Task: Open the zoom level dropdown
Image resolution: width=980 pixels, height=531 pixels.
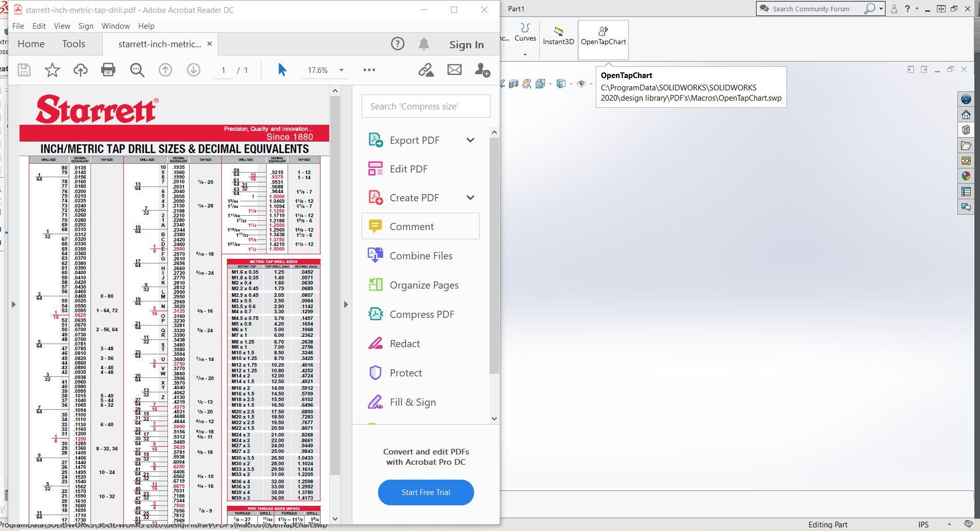Action: [x=342, y=70]
